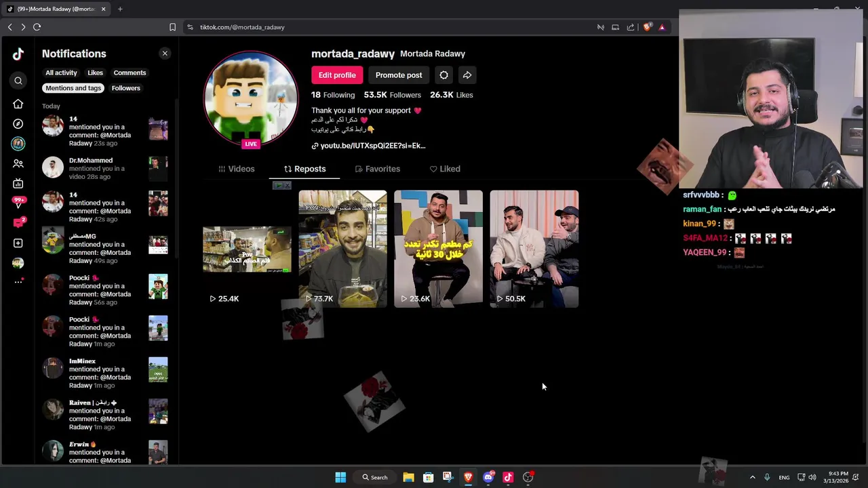Image resolution: width=868 pixels, height=488 pixels.
Task: Open the Erwin mention notification
Action: [x=105, y=453]
